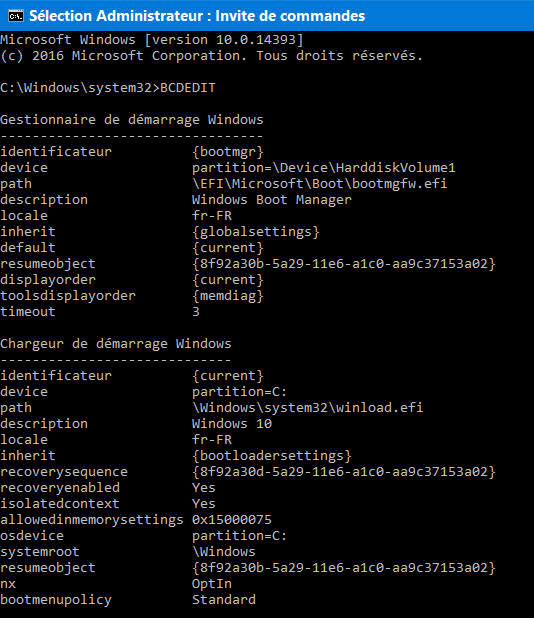Click the nx OptIn value
534x618 pixels.
tap(212, 584)
